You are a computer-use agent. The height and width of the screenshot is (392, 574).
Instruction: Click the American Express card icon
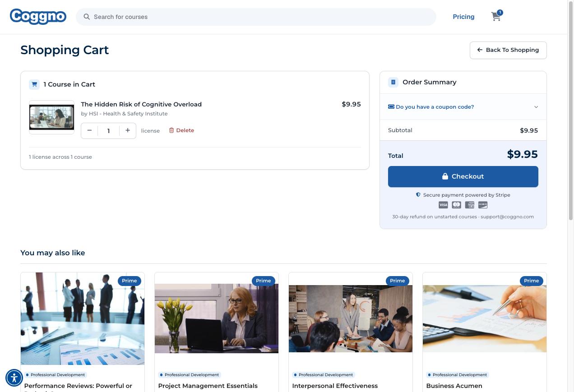[x=470, y=205]
